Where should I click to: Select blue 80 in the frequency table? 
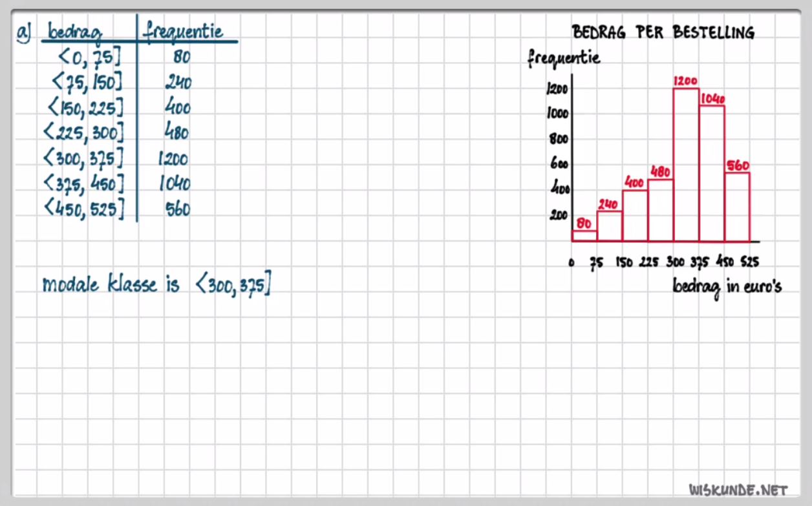[182, 57]
